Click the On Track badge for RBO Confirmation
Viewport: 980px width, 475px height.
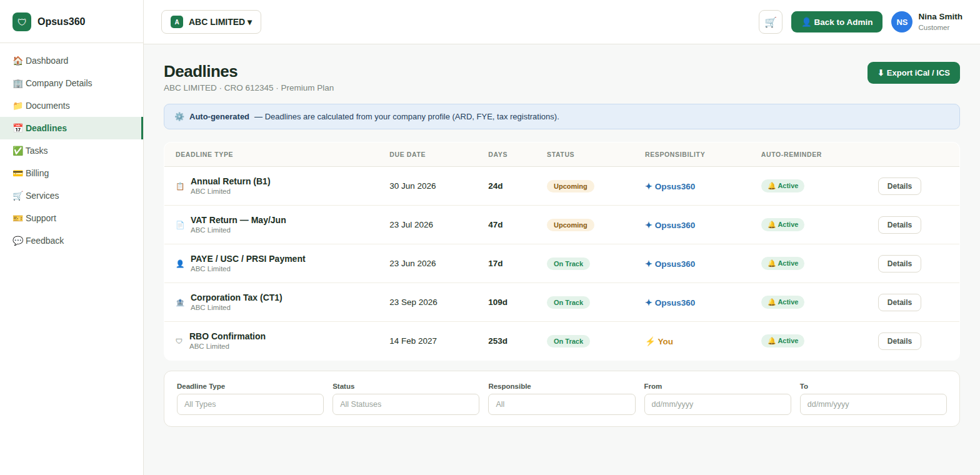(x=568, y=341)
